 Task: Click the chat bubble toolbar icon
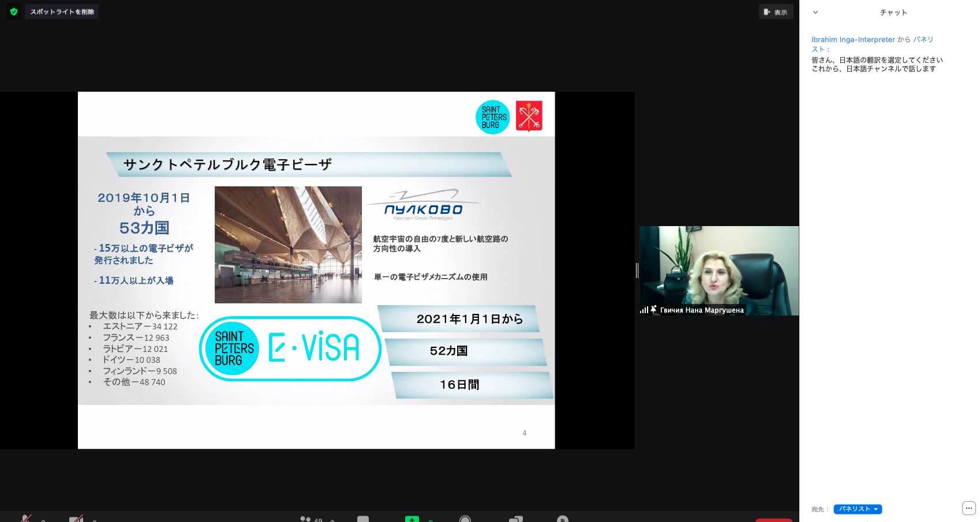pyautogui.click(x=363, y=519)
